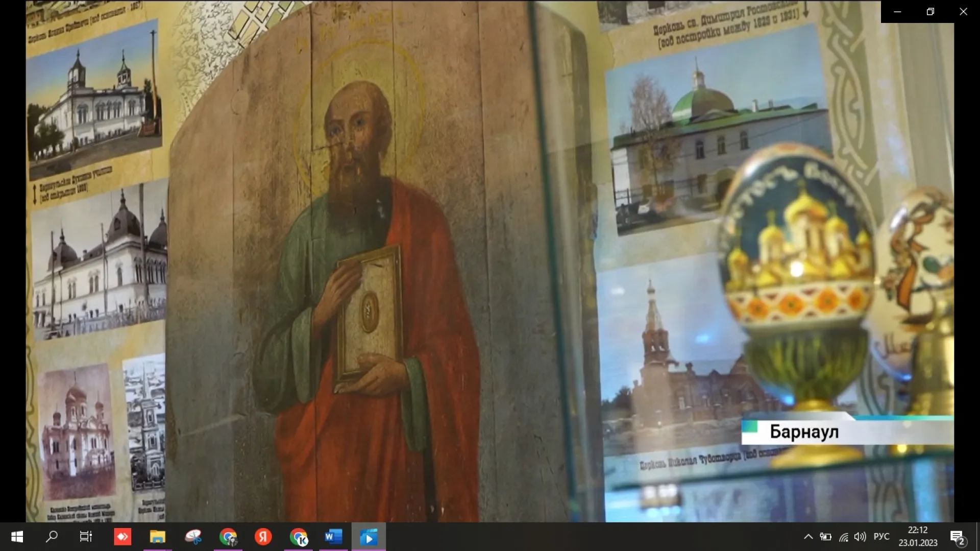Open taskbar Search magnifier
The image size is (980, 551).
point(52,537)
